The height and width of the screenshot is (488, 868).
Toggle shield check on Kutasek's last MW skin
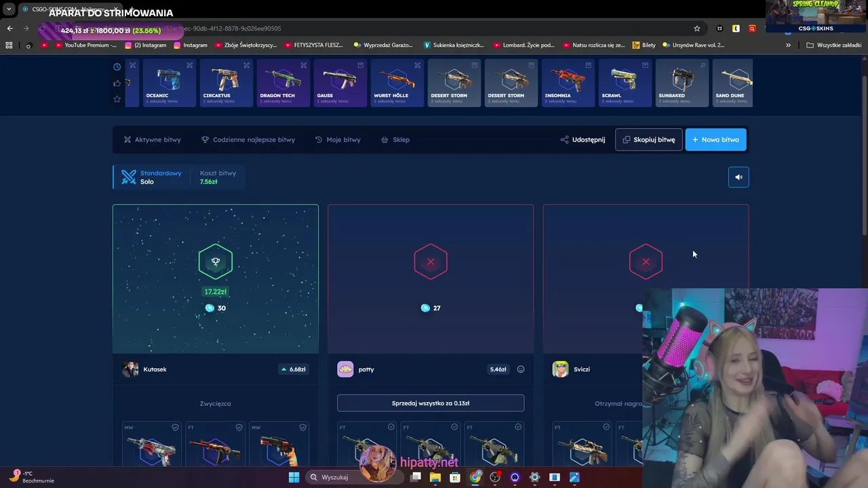pyautogui.click(x=302, y=428)
